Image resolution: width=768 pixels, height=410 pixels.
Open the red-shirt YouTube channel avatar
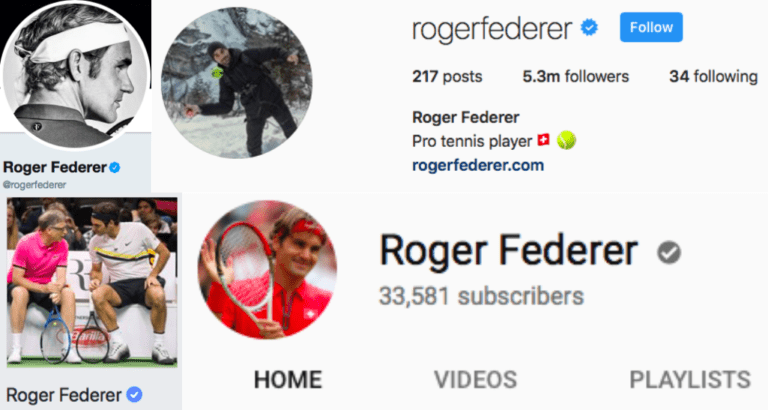(x=267, y=269)
